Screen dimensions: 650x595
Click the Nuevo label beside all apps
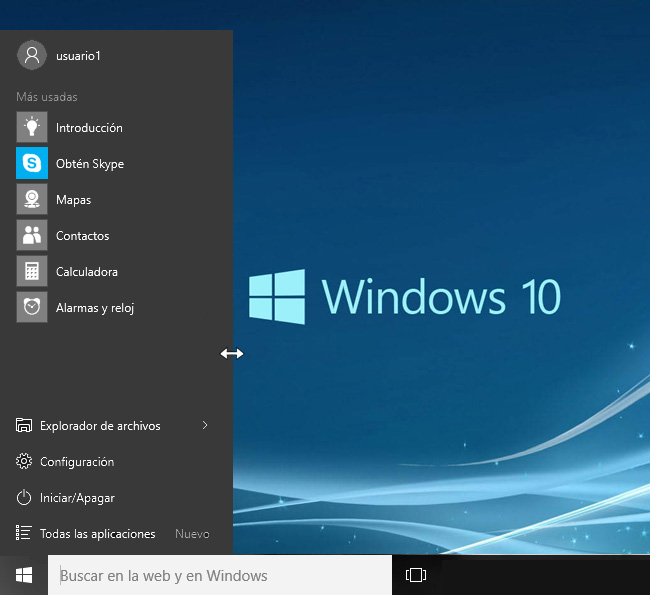pyautogui.click(x=192, y=534)
